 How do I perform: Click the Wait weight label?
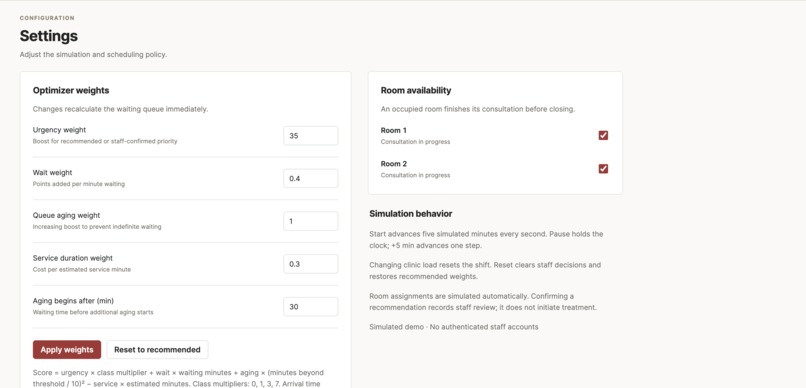pos(52,173)
